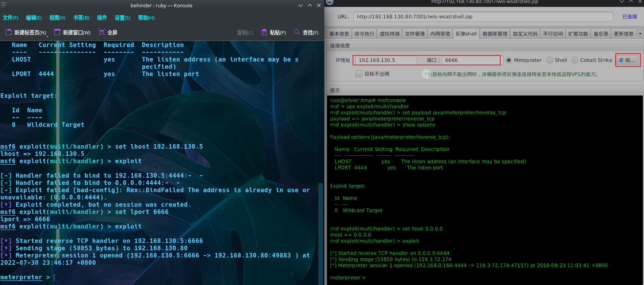This screenshot has height=285, width=644.
Task: Select the 反弹shell tab
Action: [466, 34]
